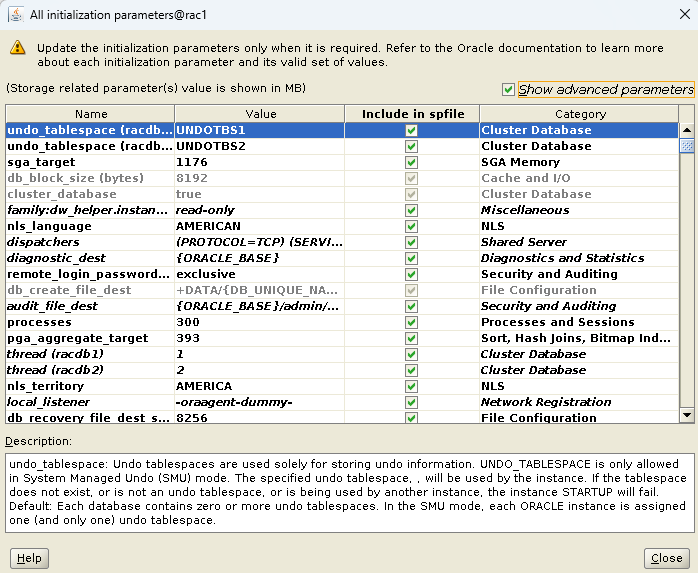Open the Help button
Image resolution: width=698 pixels, height=573 pixels.
click(29, 558)
